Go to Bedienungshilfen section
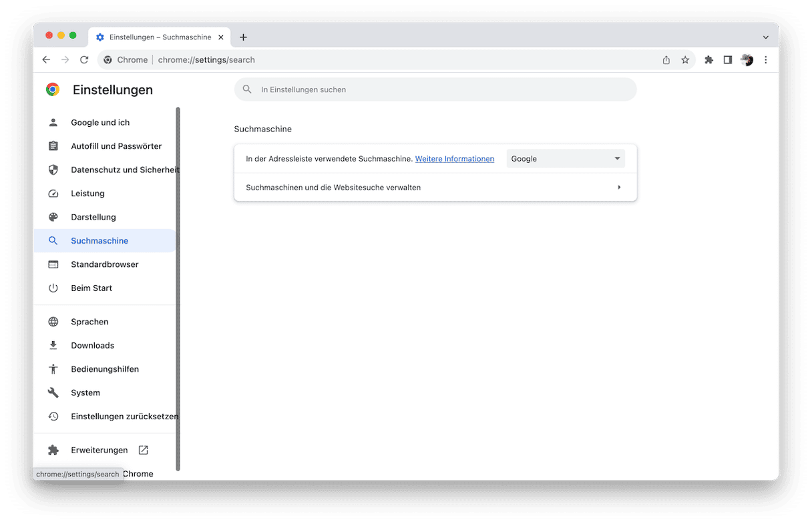812x524 pixels. [105, 369]
